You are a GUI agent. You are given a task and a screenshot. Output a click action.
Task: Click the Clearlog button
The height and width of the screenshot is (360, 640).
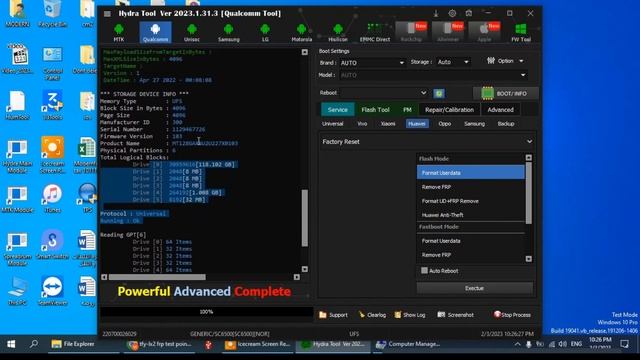tap(372, 315)
